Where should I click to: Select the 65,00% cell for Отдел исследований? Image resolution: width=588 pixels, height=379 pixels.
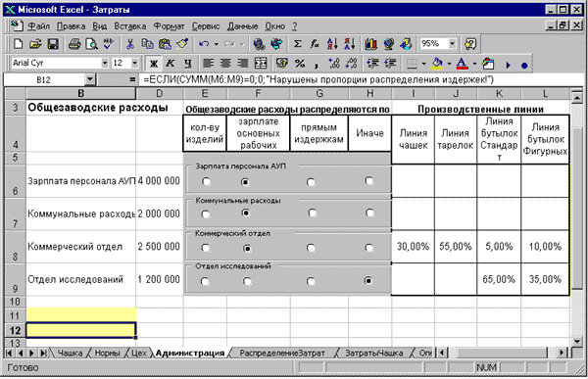pos(499,279)
